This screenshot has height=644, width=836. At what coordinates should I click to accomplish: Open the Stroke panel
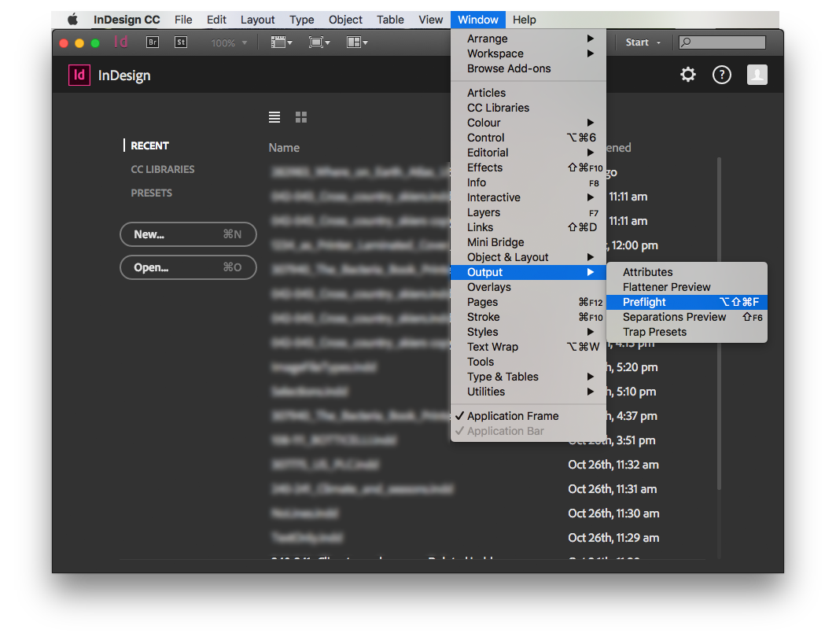coord(528,317)
